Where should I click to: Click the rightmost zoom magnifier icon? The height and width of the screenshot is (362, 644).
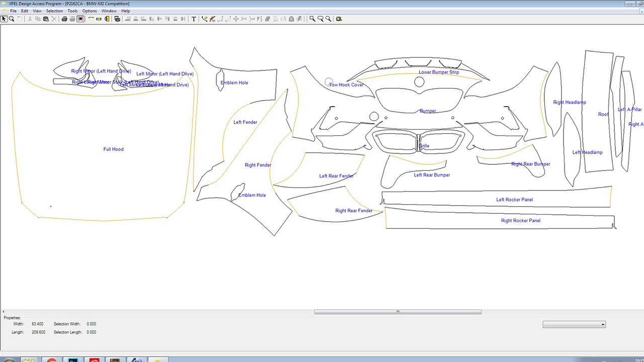tap(329, 19)
